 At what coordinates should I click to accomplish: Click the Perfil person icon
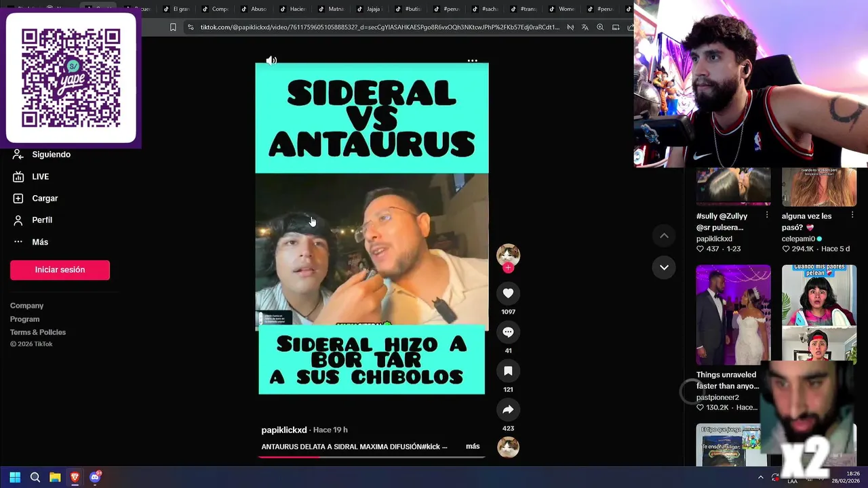tap(18, 220)
